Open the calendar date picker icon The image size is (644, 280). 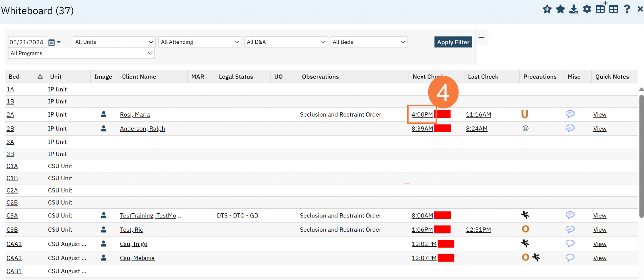(x=52, y=42)
